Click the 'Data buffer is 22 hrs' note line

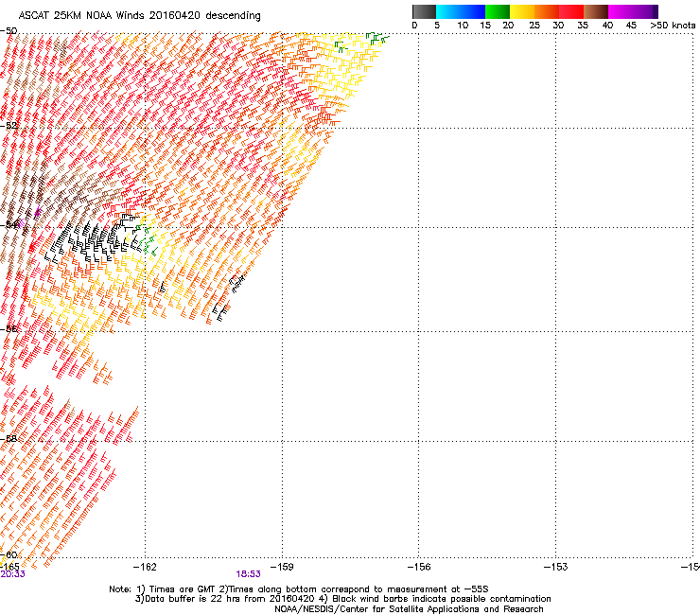(x=342, y=599)
